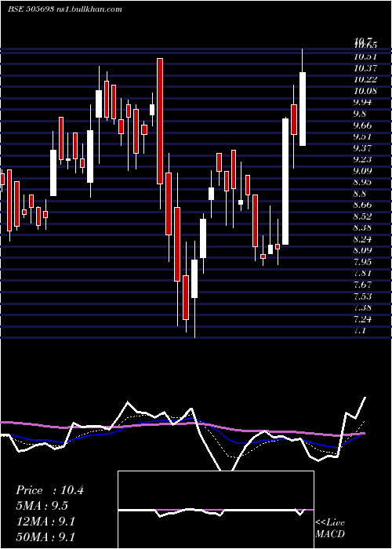Click the <<Live MACD label
The width and height of the screenshot is (392, 549).
click(330, 528)
